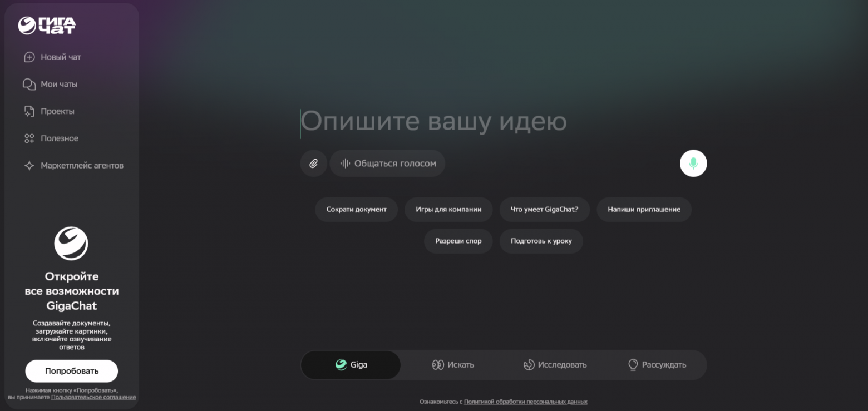
Task: Choose the 'Что умеет GigaChat?' prompt
Action: coord(544,210)
